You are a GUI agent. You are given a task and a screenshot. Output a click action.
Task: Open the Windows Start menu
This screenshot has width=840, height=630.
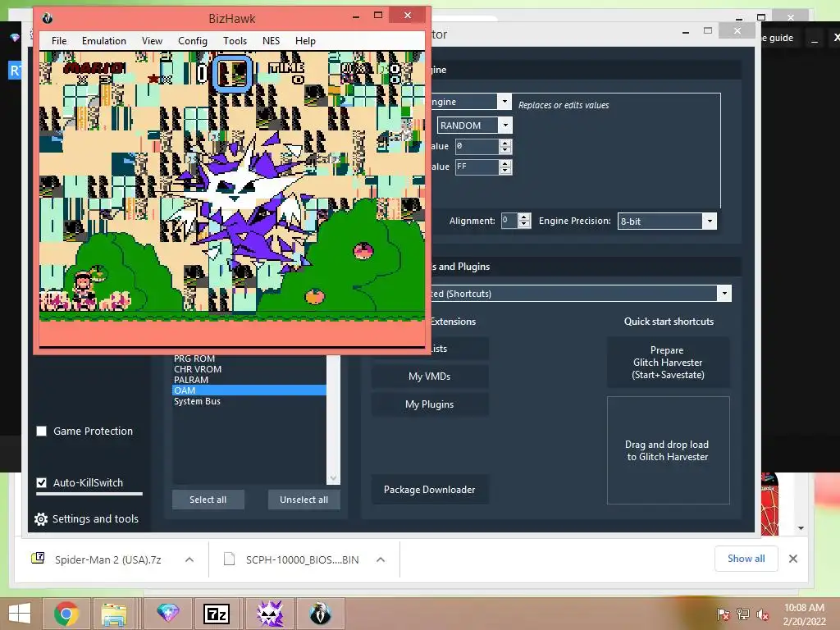(20, 614)
